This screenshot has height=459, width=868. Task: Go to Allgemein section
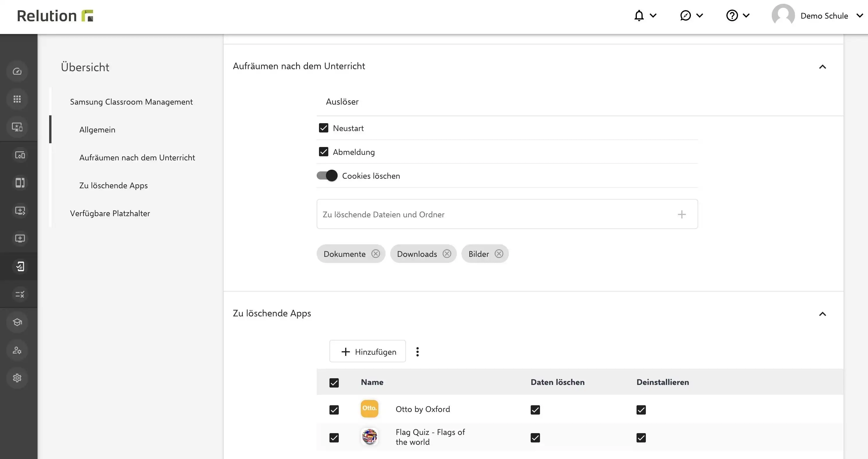97,130
